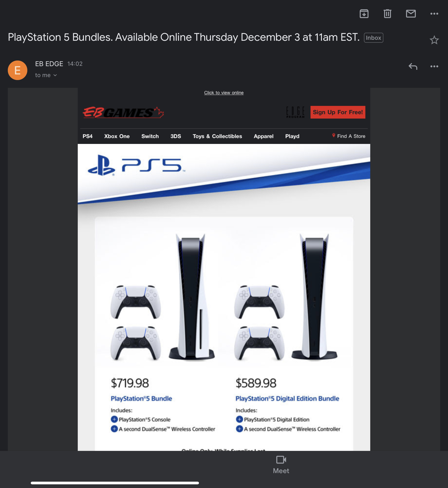This screenshot has height=488, width=448.
Task: Open the top-right more options menu
Action: [434, 14]
